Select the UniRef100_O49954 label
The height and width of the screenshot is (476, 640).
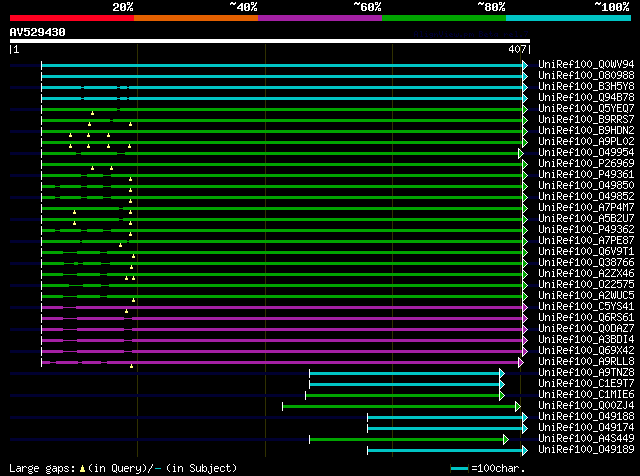point(586,153)
